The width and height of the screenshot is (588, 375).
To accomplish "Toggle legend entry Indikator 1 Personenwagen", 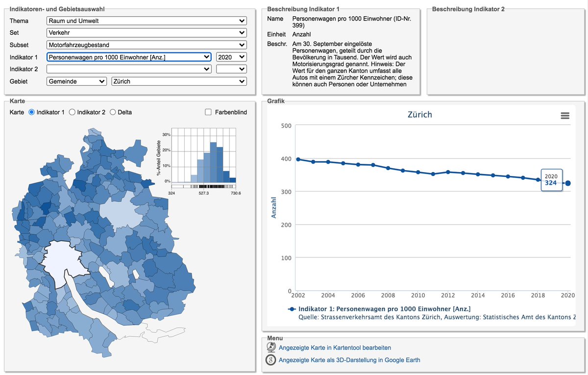I will (380, 309).
